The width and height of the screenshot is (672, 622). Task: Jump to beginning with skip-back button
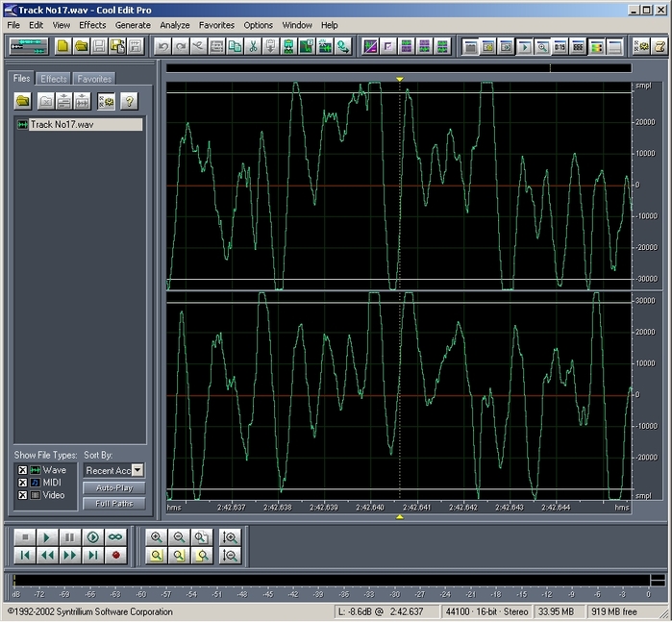(24, 556)
